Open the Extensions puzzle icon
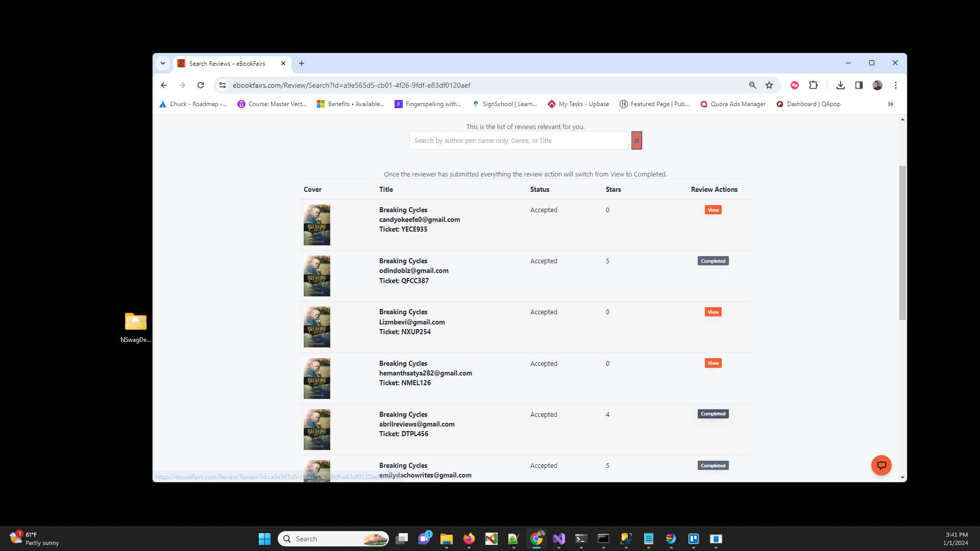The width and height of the screenshot is (980, 551). coord(813,85)
